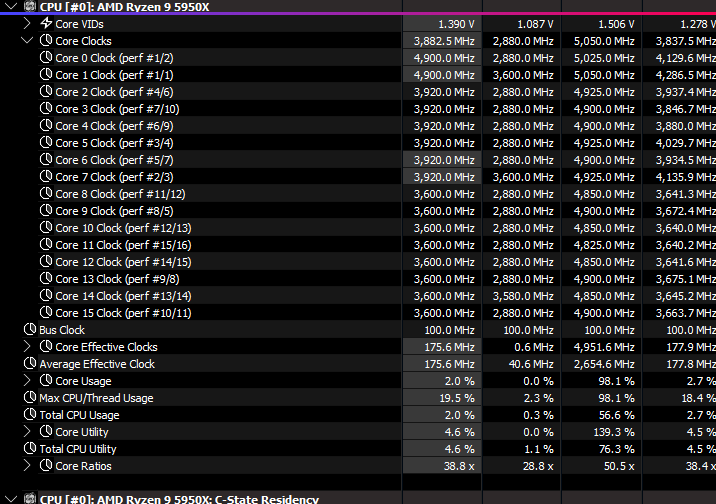Click the icon of Core Utility
Viewport: 716px width, 504px height.
46,431
